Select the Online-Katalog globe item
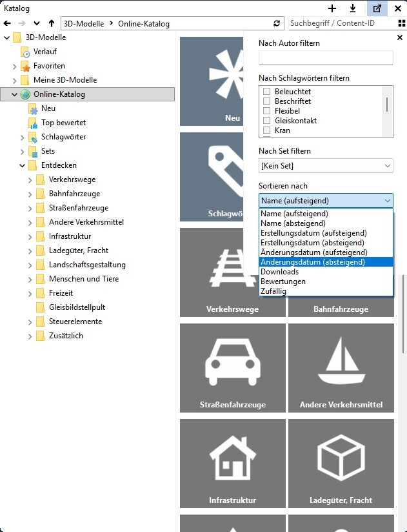407x532 pixels. pyautogui.click(x=59, y=94)
